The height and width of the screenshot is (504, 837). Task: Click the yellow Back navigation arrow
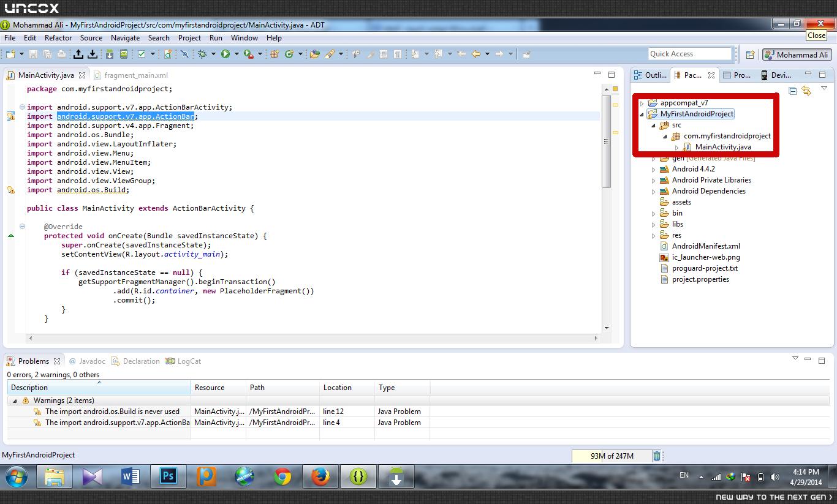click(476, 54)
